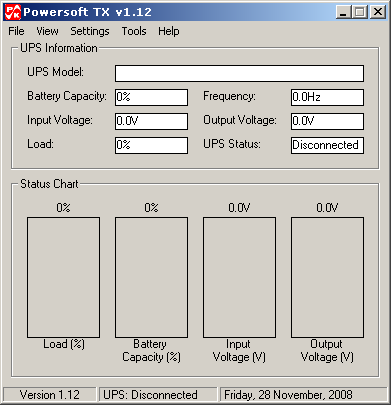The width and height of the screenshot is (391, 405).
Task: Minimize the Powersoft TX window
Action: [x=344, y=12]
